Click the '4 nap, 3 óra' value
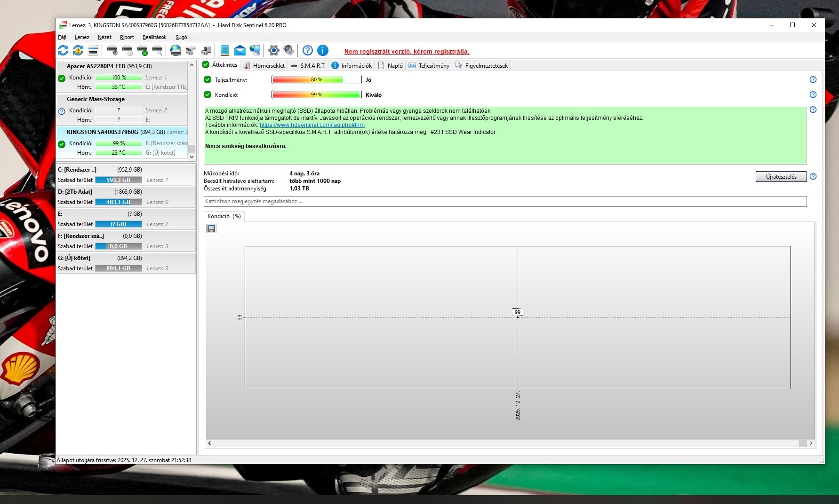This screenshot has height=504, width=839. pyautogui.click(x=304, y=173)
